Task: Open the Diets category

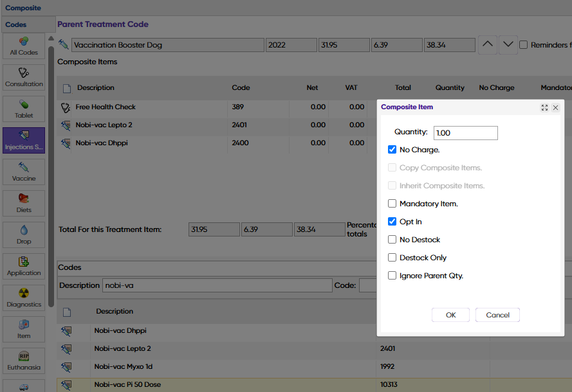Action: (x=24, y=203)
